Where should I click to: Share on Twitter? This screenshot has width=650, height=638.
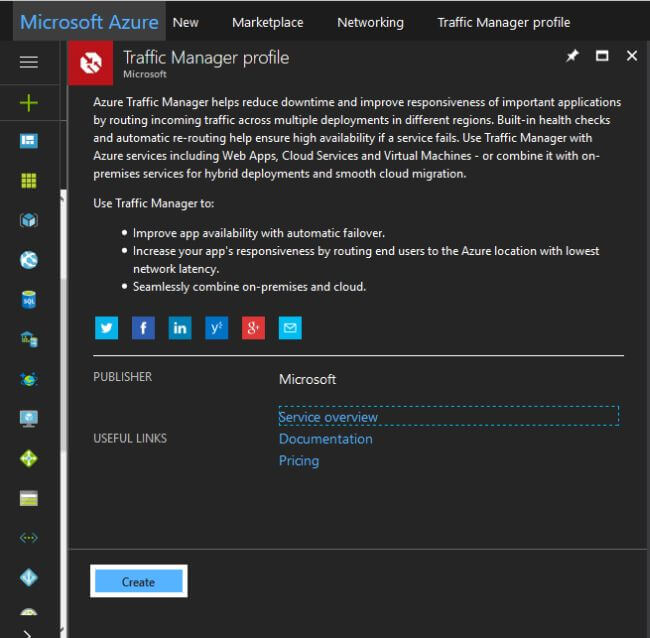(107, 328)
